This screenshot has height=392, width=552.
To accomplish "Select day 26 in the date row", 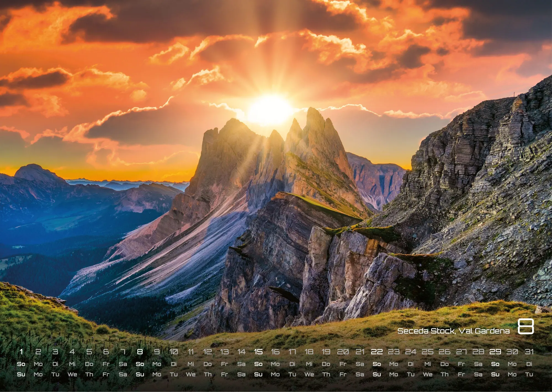I will coord(444,352).
